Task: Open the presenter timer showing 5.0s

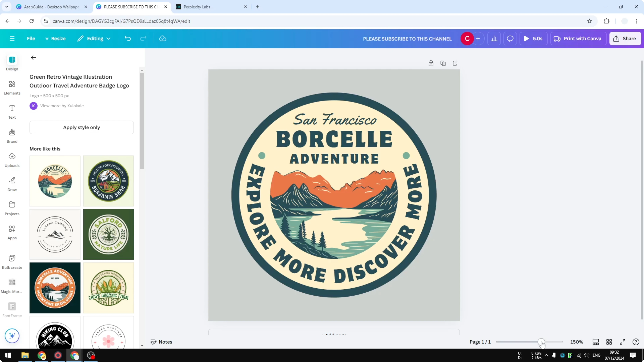Action: coord(534,38)
